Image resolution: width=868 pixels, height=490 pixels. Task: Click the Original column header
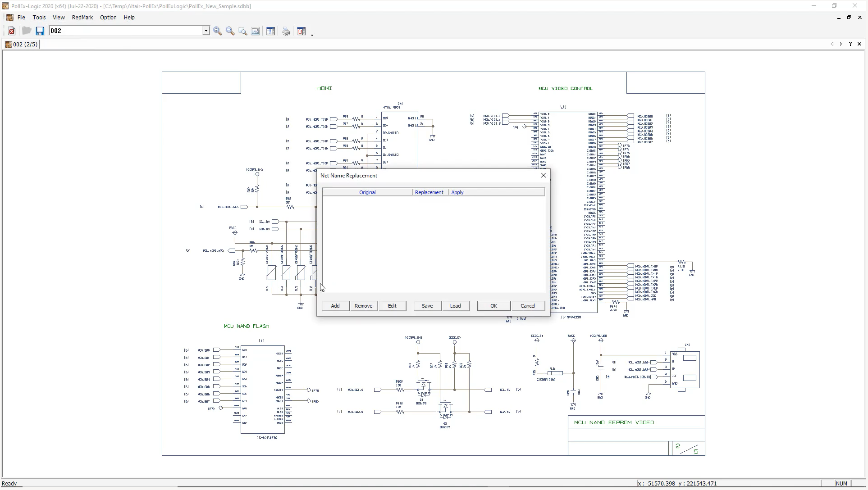click(x=367, y=192)
